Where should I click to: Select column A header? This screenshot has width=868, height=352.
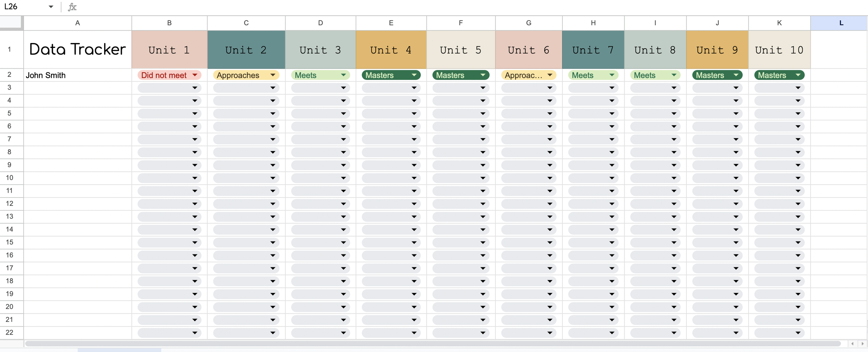coord(78,23)
